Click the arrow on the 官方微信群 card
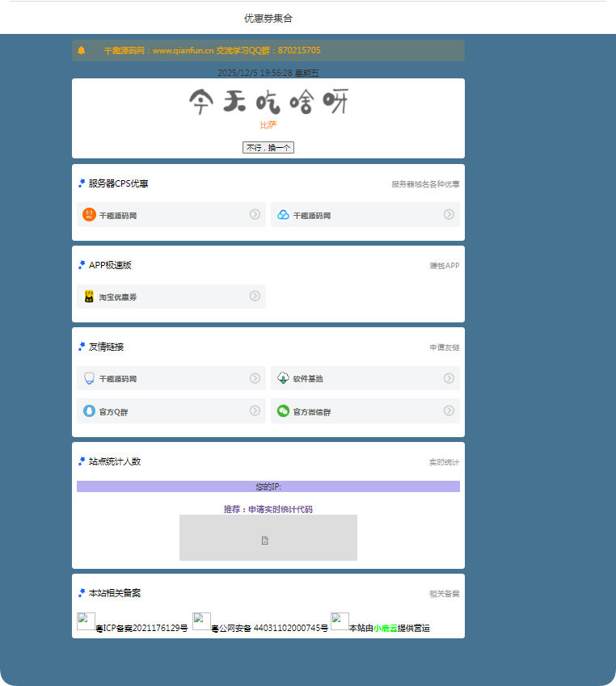Image resolution: width=616 pixels, height=686 pixels. tap(449, 410)
